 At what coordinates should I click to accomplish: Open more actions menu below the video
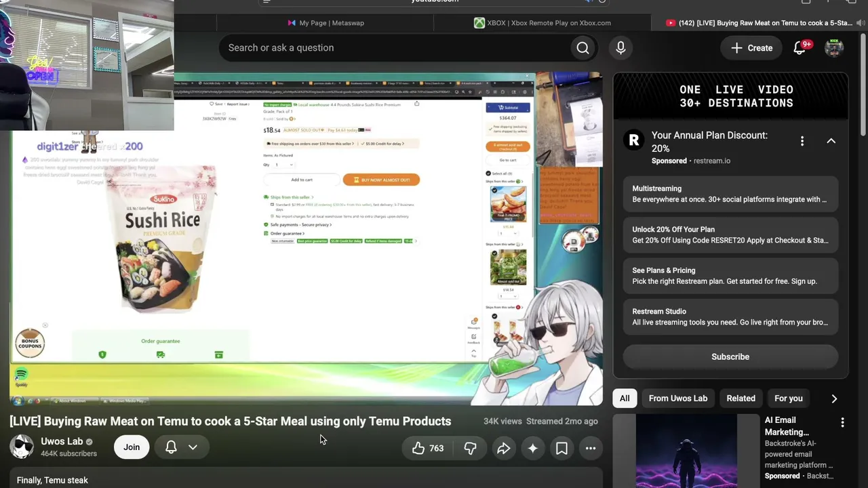(x=591, y=448)
